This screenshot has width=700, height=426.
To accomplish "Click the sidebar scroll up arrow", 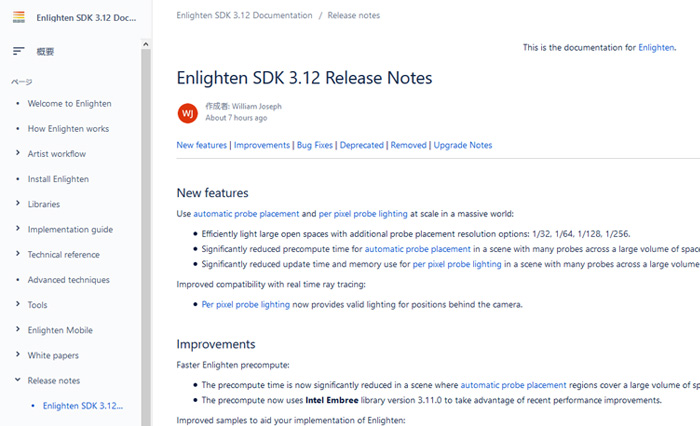I will 146,44.
